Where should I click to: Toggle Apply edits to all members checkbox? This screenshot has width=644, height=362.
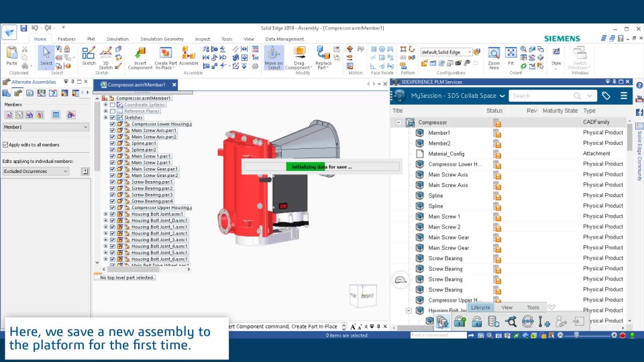(5, 145)
